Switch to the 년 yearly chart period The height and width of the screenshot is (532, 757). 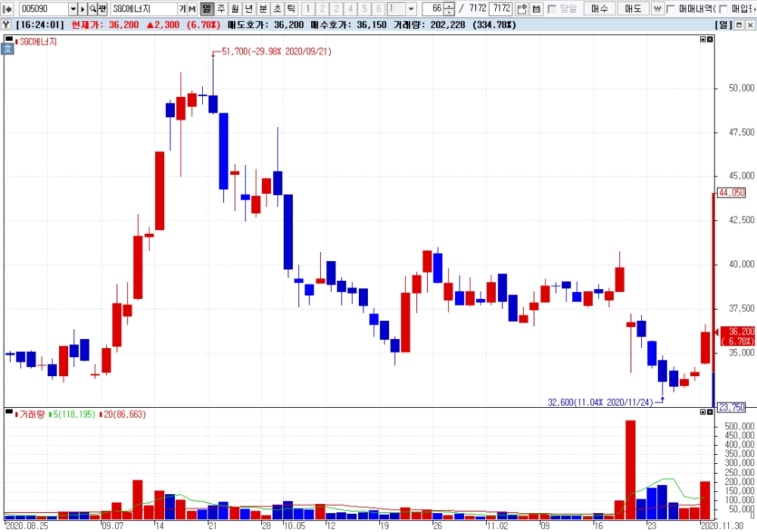(x=249, y=8)
